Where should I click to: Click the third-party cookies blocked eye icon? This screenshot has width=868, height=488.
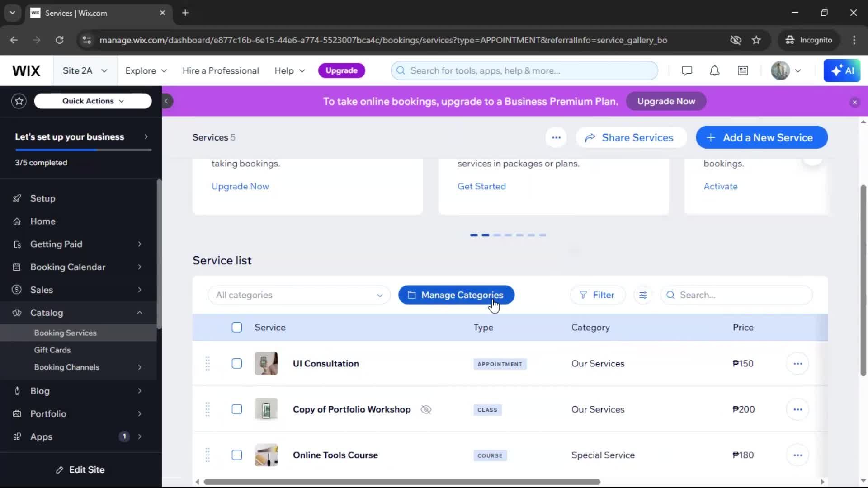(736, 40)
